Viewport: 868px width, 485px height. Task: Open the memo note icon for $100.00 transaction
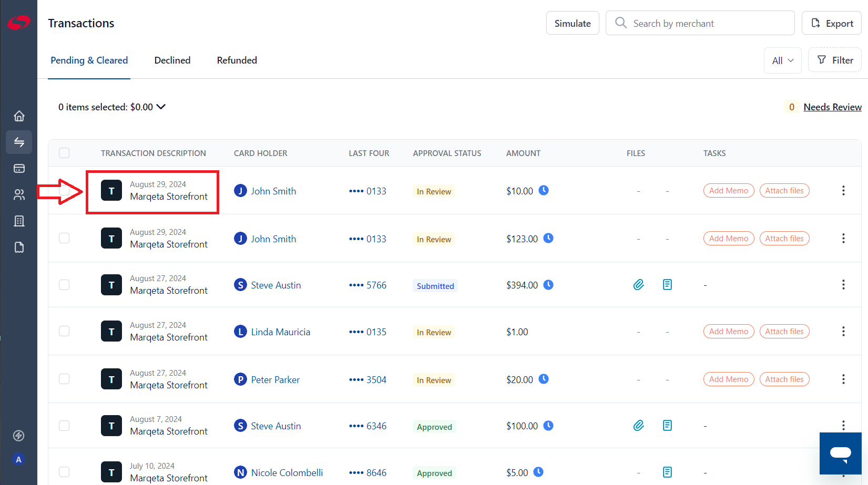(667, 426)
